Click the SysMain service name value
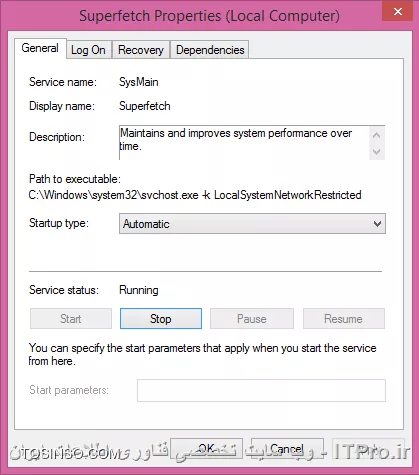 click(x=139, y=82)
